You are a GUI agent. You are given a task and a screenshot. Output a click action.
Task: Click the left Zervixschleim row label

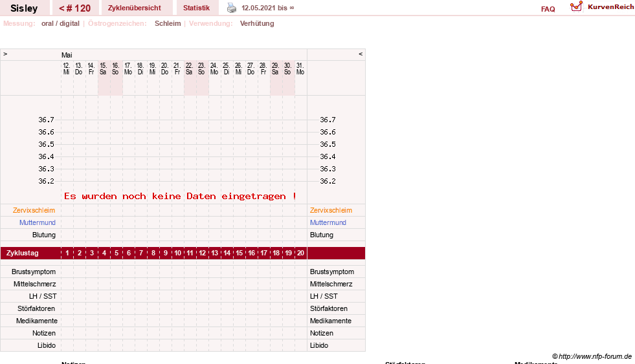point(34,210)
